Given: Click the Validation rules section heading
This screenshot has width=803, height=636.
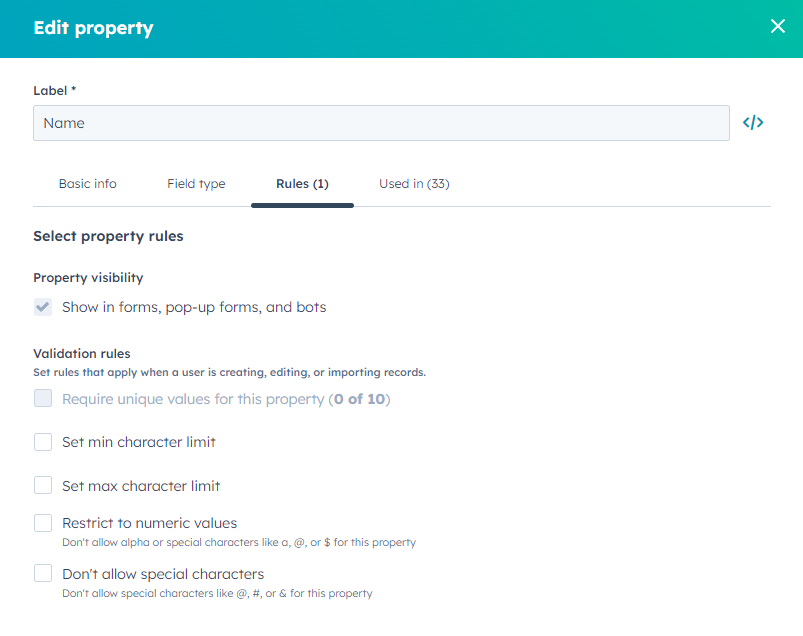Looking at the screenshot, I should point(81,353).
